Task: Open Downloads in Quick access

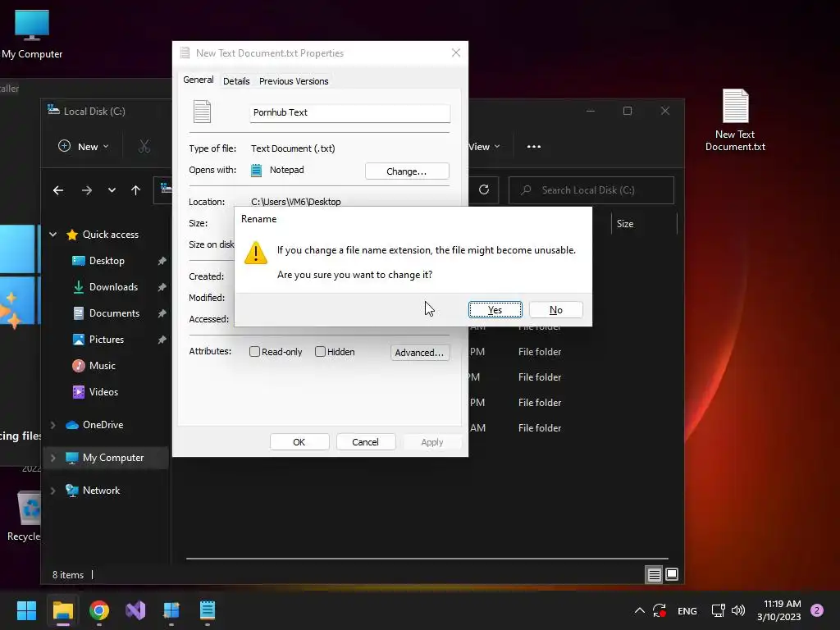Action: click(x=113, y=287)
